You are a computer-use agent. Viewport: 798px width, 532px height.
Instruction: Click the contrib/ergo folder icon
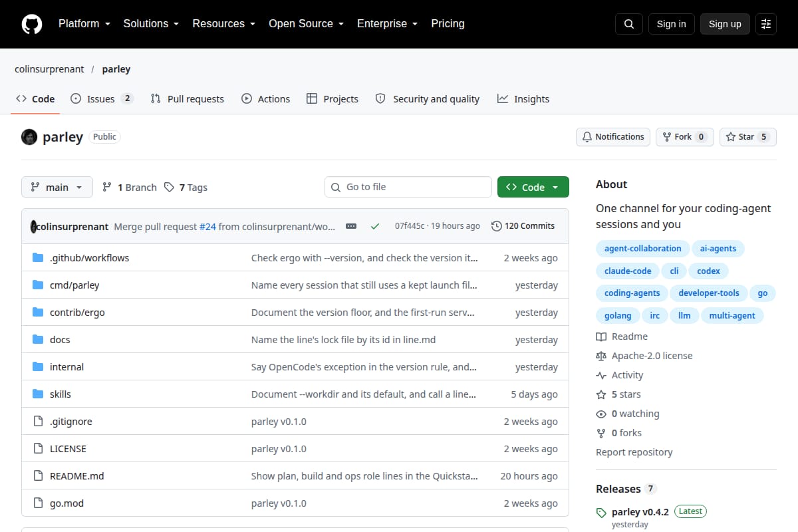click(x=38, y=313)
